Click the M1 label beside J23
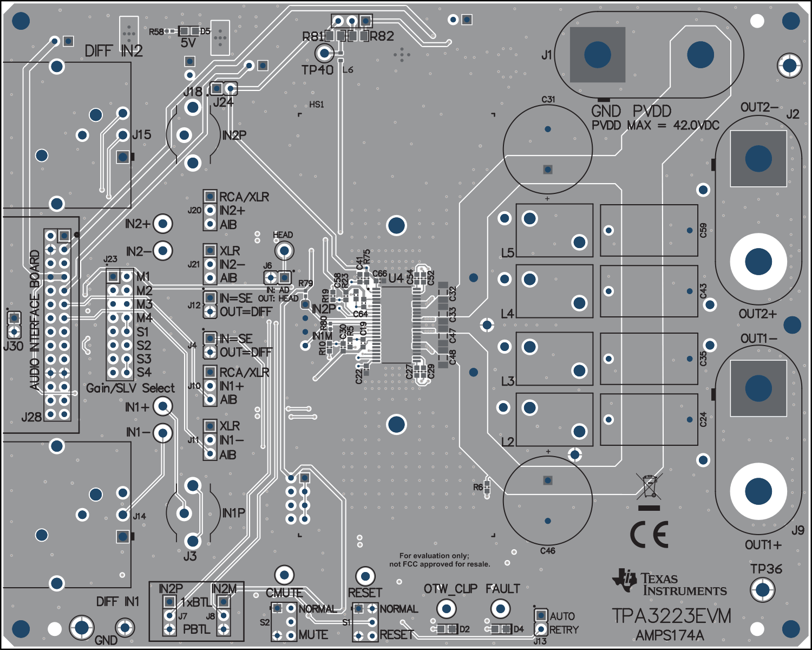 [143, 277]
